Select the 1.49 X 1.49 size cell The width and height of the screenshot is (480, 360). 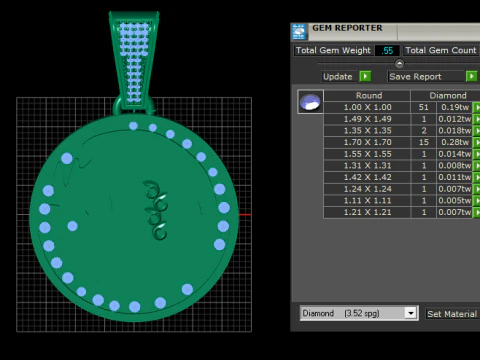point(367,119)
